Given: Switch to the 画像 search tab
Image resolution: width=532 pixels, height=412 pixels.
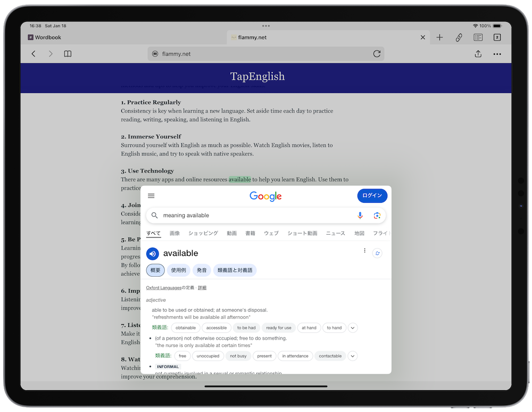Looking at the screenshot, I should (x=174, y=233).
